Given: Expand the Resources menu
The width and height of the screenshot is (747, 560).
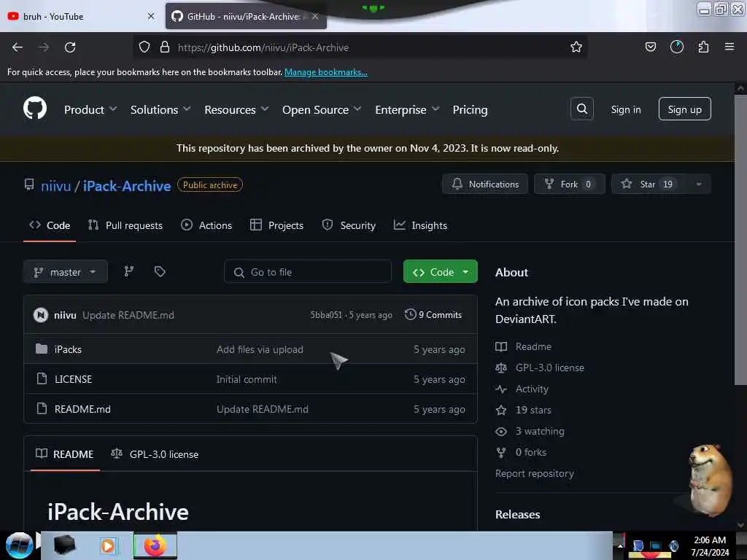Looking at the screenshot, I should (x=236, y=110).
